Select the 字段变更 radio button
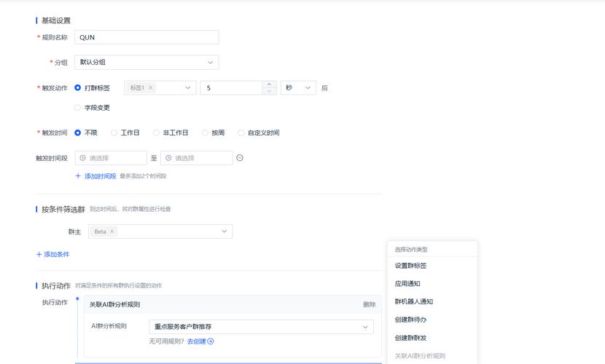Viewport: 605px width, 364px height. (77, 108)
